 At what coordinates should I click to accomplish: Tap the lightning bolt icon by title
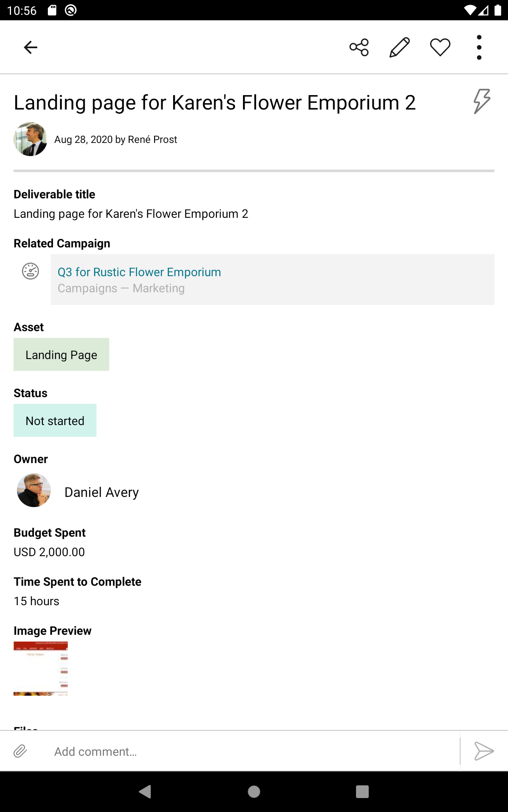coord(482,101)
